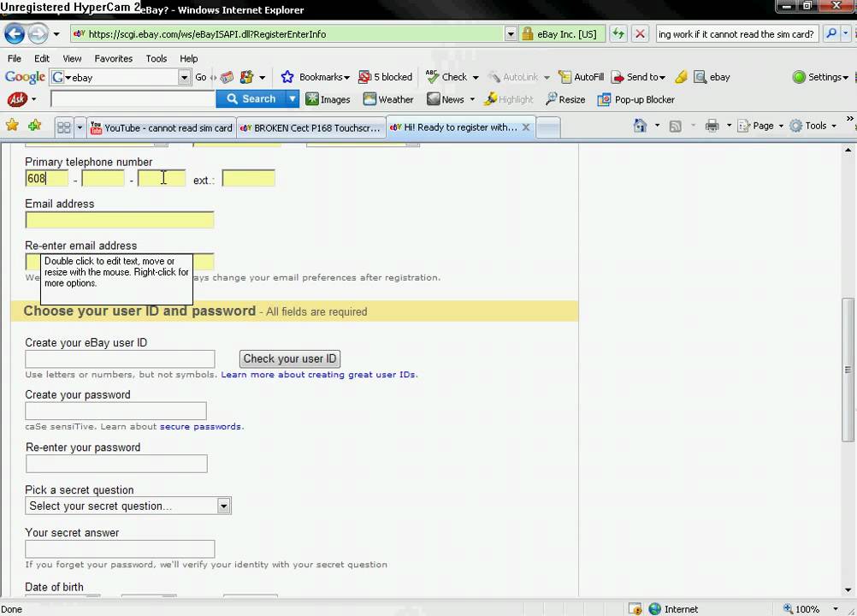The image size is (857, 616).
Task: Click the Re-enter your password field
Action: tap(116, 464)
